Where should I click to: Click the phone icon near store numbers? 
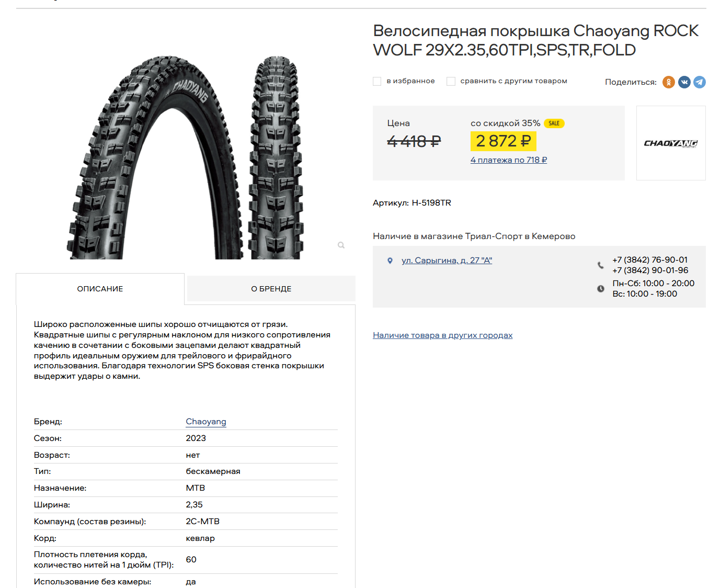pyautogui.click(x=600, y=265)
